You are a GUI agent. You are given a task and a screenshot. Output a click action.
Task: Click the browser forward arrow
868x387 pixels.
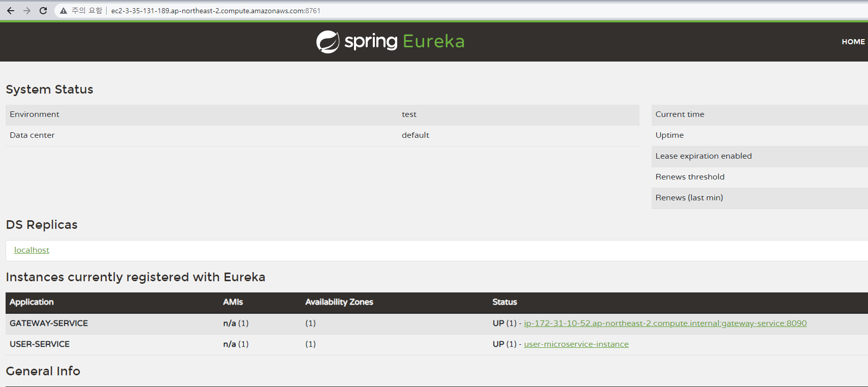27,11
